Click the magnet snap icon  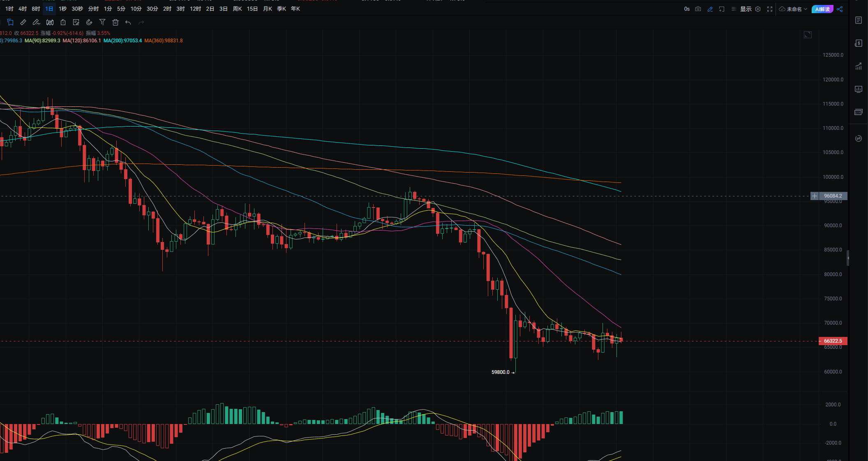pos(89,23)
